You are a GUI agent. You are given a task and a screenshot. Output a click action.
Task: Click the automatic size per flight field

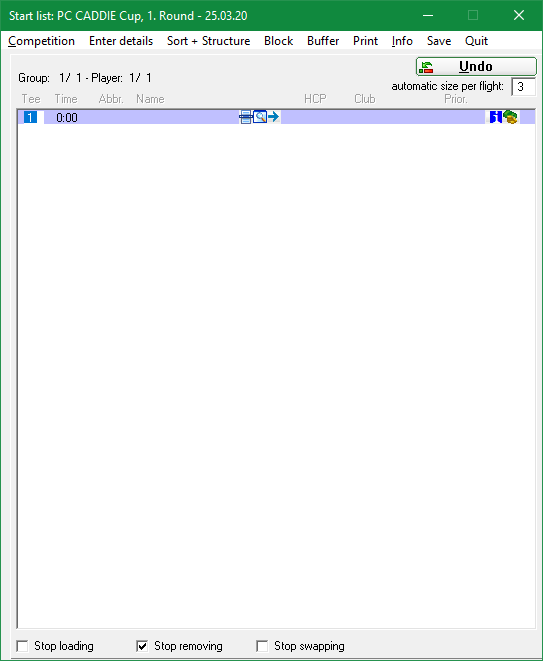[523, 87]
